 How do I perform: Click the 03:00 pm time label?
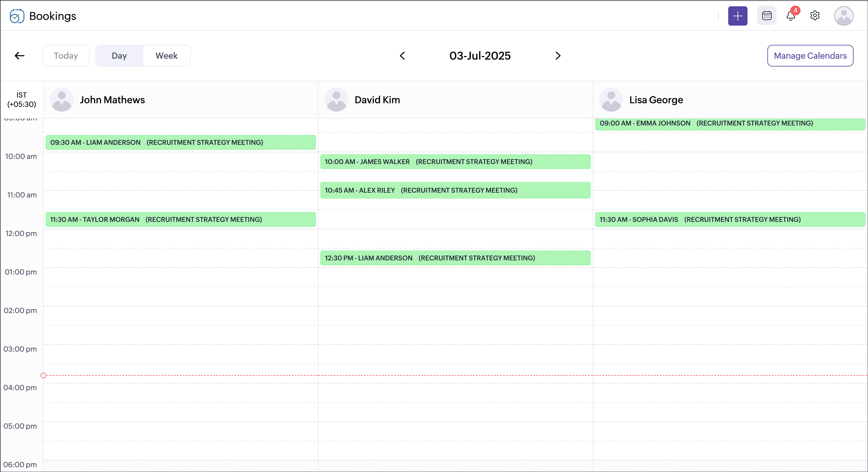[20, 349]
